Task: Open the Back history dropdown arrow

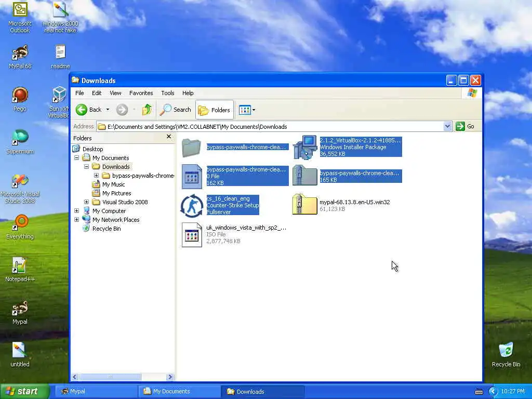Action: 108,110
